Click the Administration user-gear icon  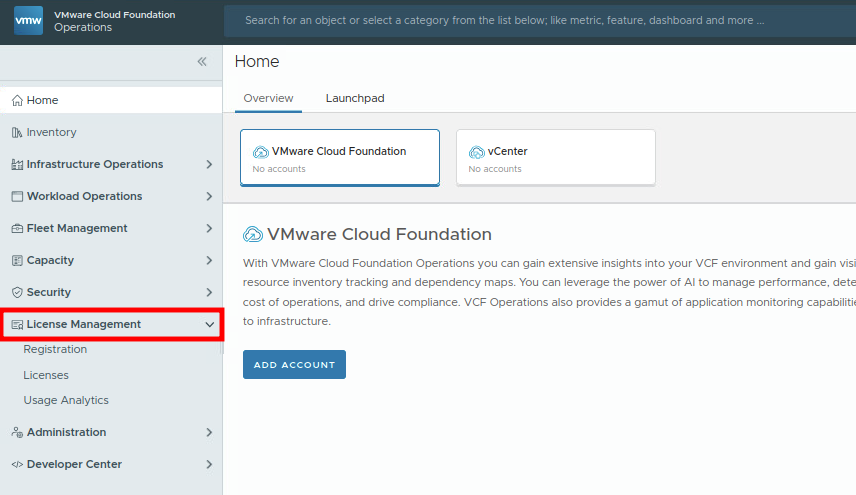pyautogui.click(x=17, y=432)
